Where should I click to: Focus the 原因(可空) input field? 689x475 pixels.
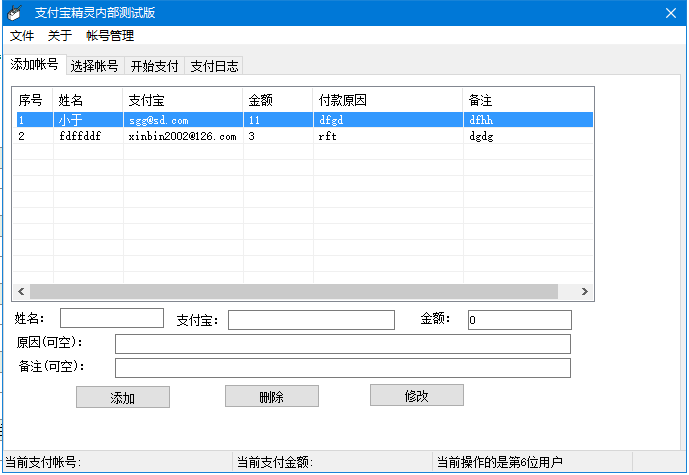pos(343,344)
